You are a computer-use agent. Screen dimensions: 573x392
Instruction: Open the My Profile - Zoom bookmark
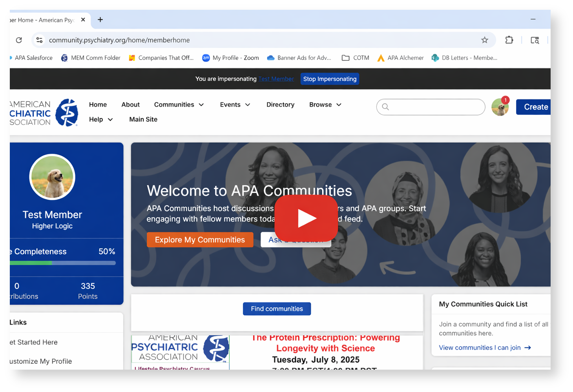point(230,58)
